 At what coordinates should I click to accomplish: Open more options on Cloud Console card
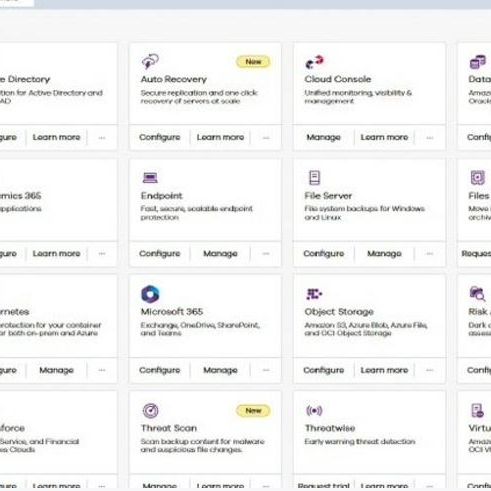430,137
